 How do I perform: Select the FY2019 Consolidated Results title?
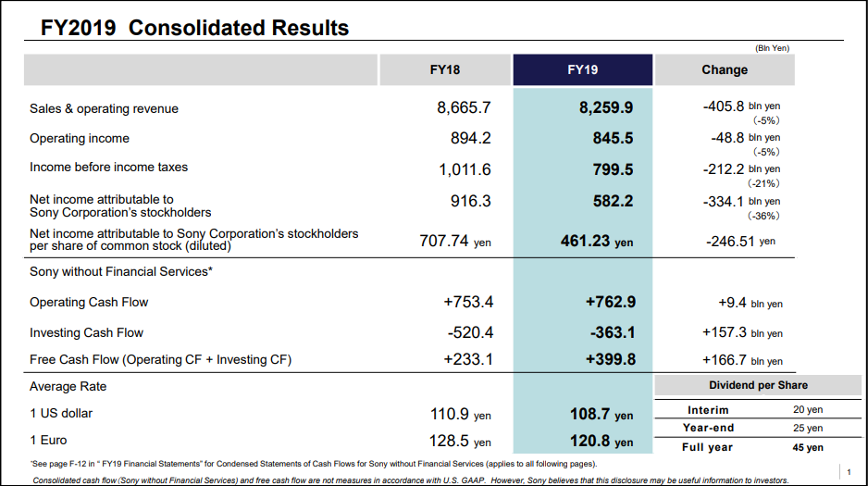[x=194, y=28]
